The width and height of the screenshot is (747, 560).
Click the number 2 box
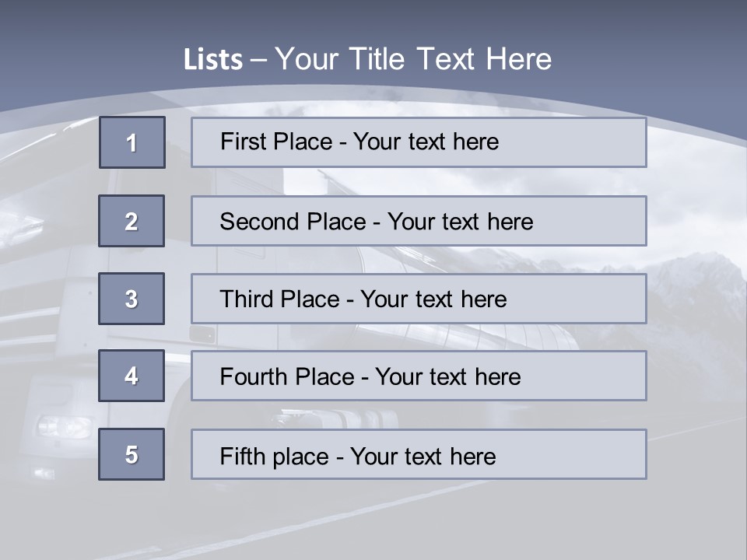tap(132, 221)
